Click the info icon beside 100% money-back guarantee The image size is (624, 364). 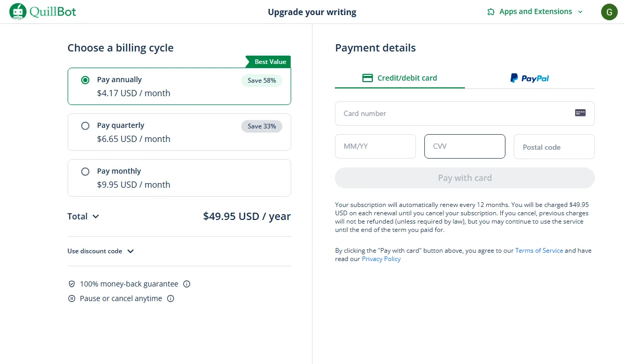point(187,284)
